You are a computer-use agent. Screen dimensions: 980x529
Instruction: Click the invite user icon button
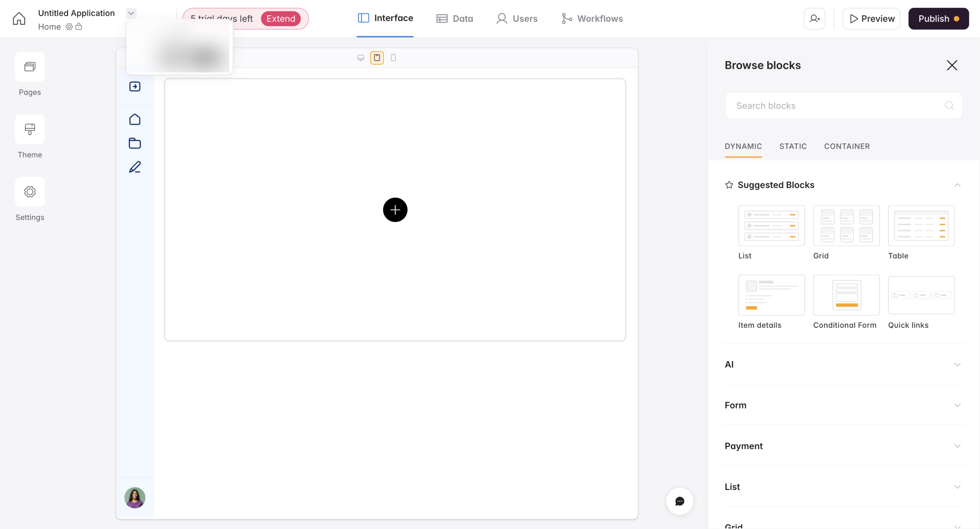click(x=814, y=18)
